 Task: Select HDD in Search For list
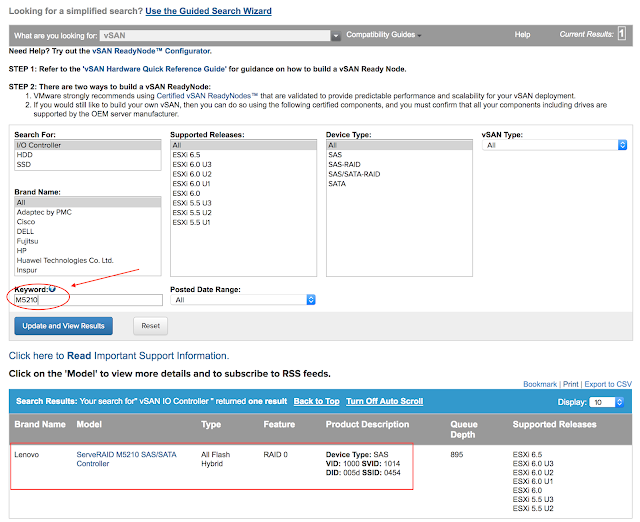pos(88,155)
